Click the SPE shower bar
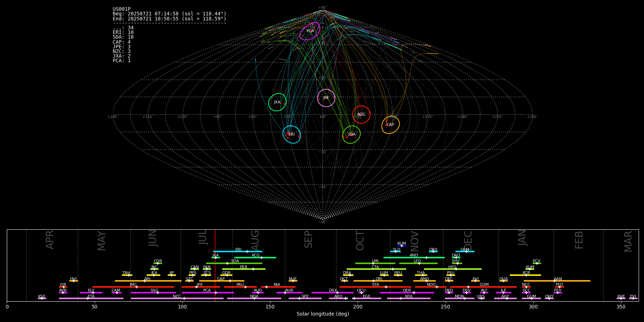Screen dimensions: 644x322 [x=305, y=298]
